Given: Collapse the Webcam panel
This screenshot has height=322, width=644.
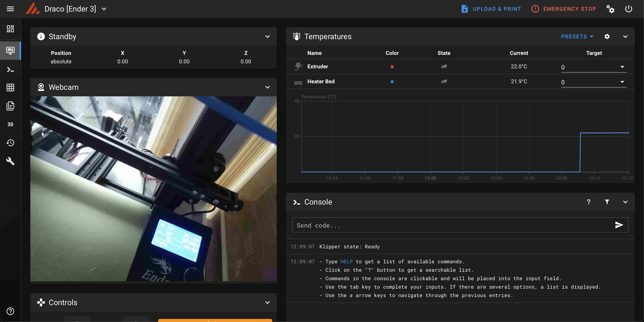Looking at the screenshot, I should 267,87.
